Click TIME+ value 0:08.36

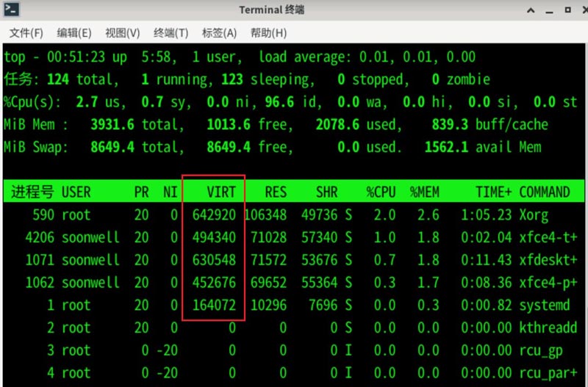487,283
